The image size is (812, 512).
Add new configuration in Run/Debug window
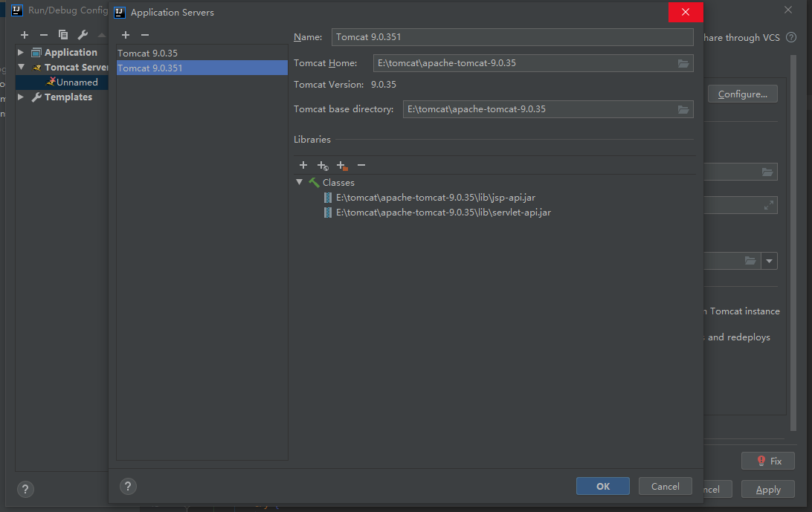pyautogui.click(x=25, y=35)
